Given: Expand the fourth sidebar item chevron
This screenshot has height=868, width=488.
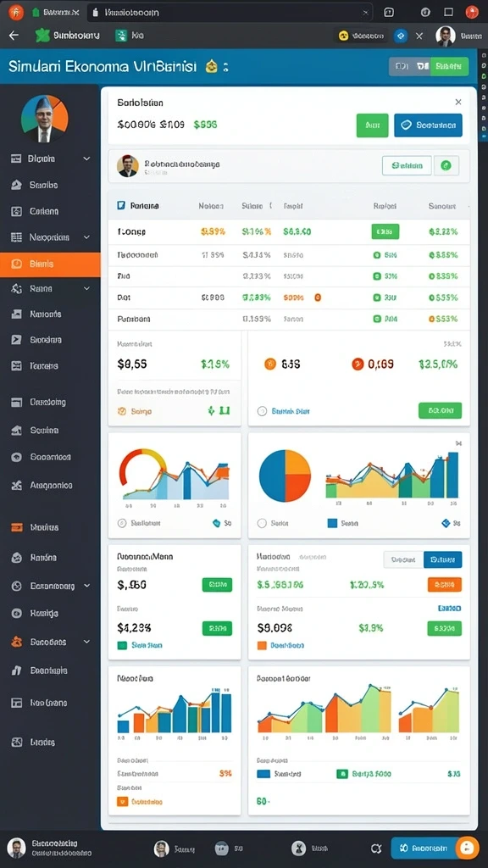Looking at the screenshot, I should click(87, 237).
